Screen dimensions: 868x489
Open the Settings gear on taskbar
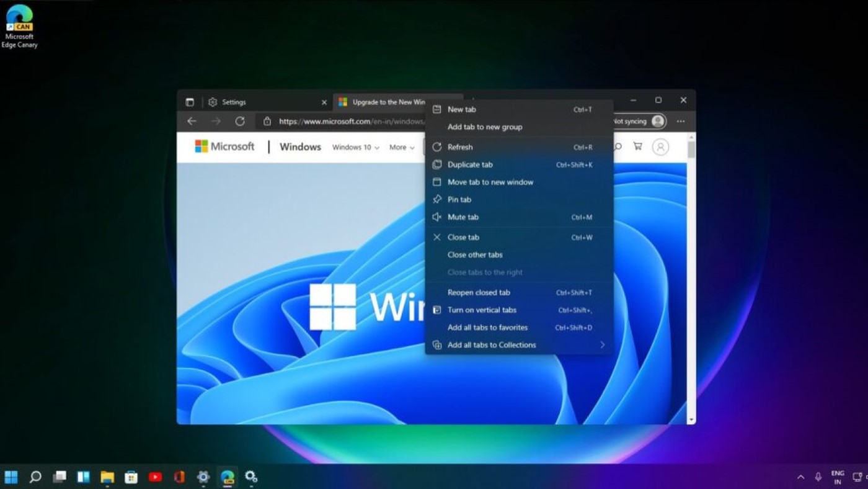point(203,477)
